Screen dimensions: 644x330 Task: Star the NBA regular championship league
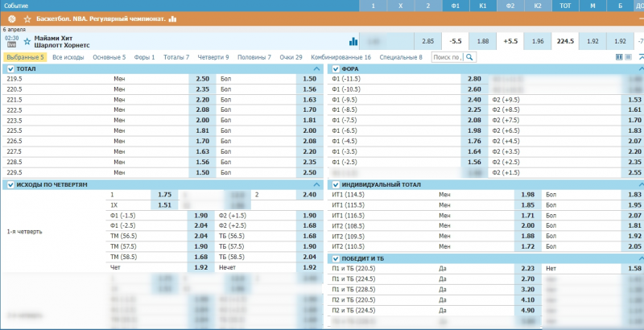27,18
